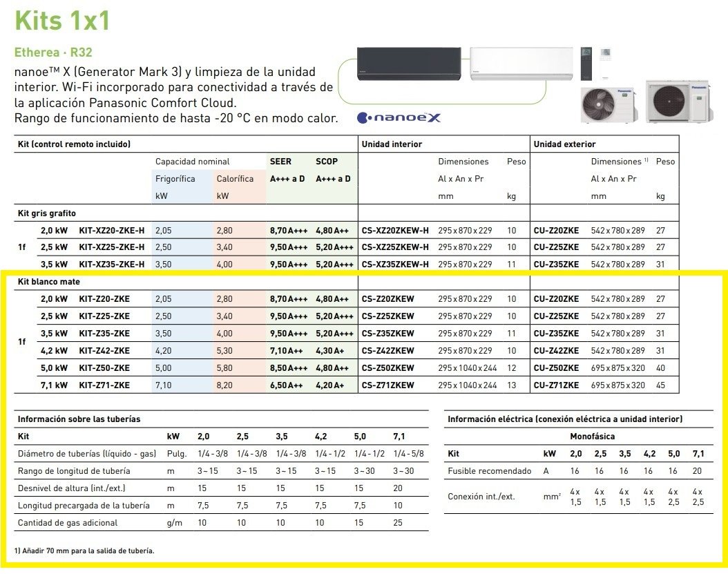
Task: Select indoor unit CS-XZ20ZKEW-H
Action: (395, 230)
